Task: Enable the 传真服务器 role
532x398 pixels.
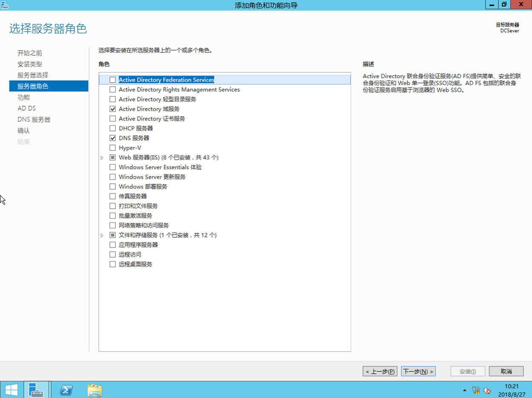Action: coord(113,196)
